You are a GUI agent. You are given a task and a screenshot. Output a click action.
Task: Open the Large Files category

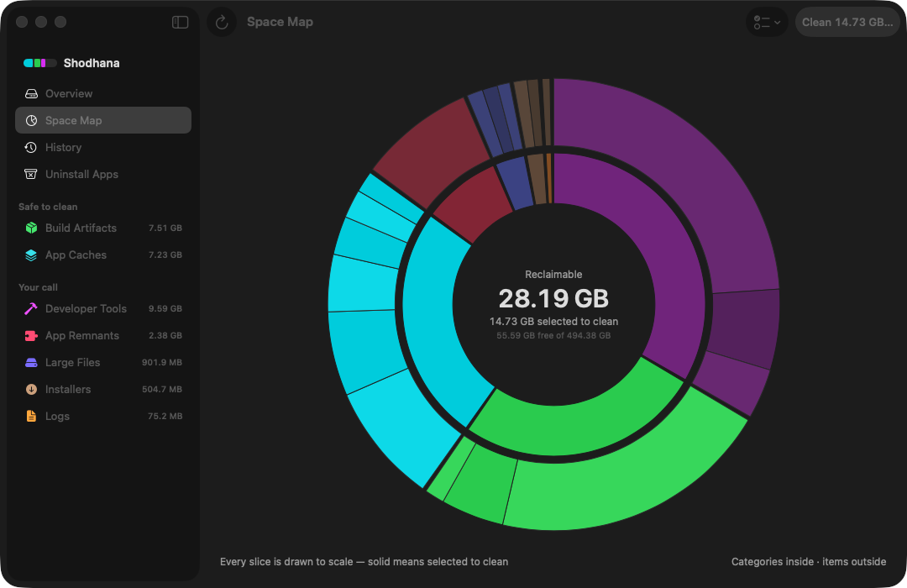tap(103, 362)
